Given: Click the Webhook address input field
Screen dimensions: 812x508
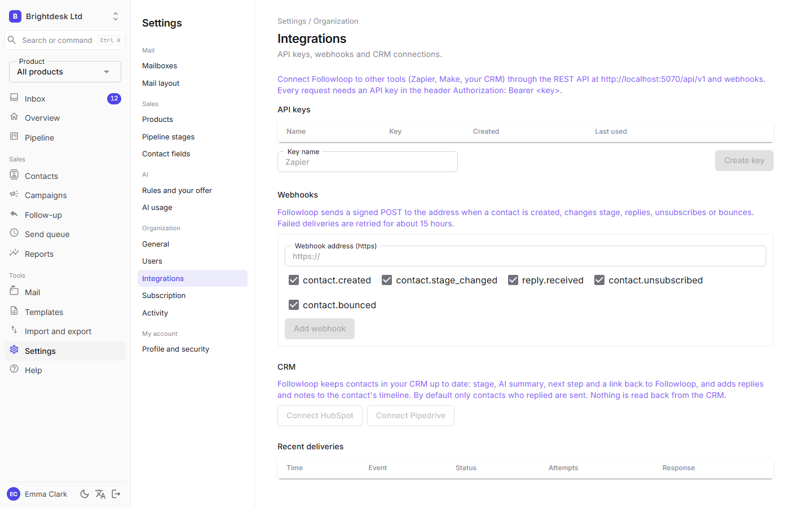Looking at the screenshot, I should (526, 256).
